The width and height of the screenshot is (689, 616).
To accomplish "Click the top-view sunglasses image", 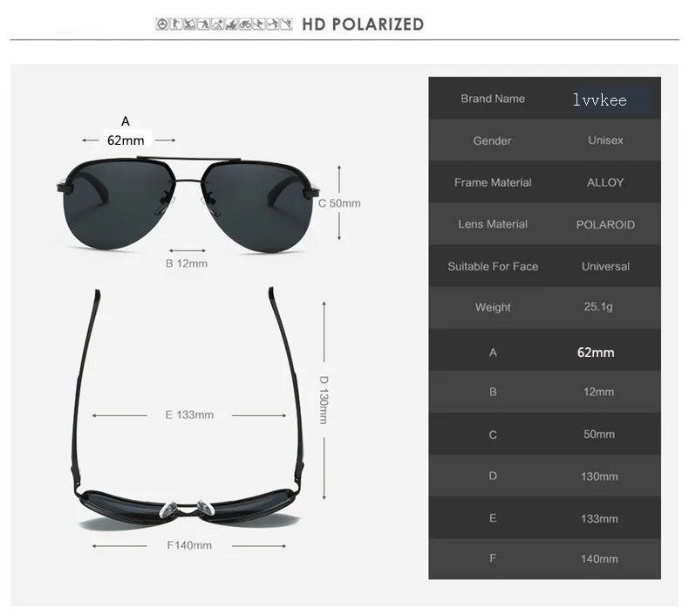I will click(188, 409).
